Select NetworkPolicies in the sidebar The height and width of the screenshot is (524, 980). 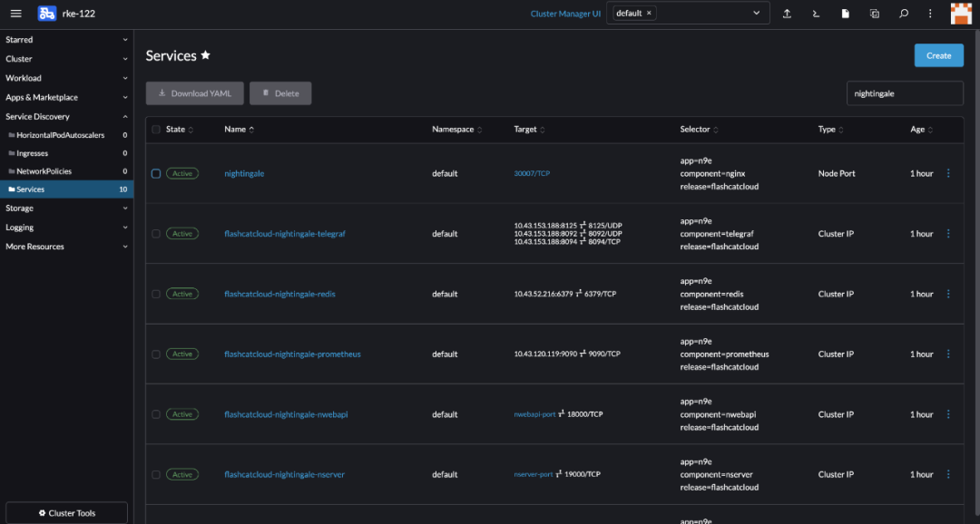pos(44,171)
